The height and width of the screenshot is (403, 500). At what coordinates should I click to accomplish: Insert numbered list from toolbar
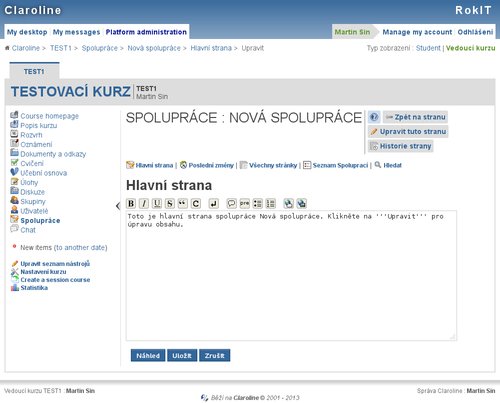click(x=270, y=203)
